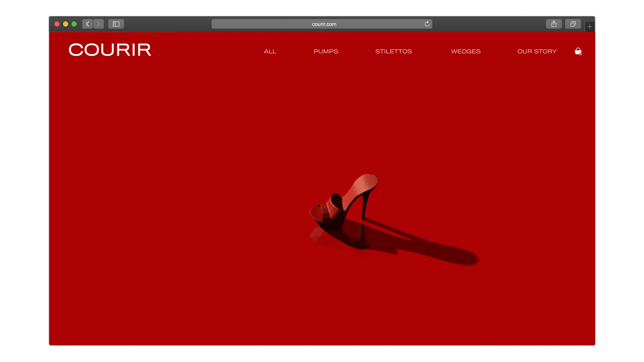Open the Share menu icon

pos(554,24)
